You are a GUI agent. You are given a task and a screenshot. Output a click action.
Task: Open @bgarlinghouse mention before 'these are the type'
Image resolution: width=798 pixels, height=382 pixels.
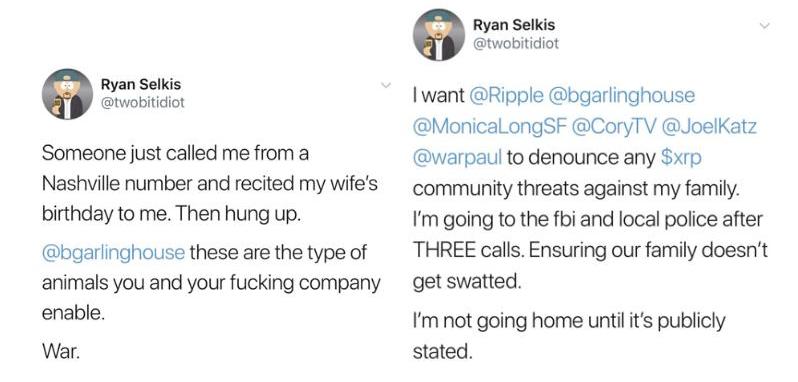pos(113,252)
